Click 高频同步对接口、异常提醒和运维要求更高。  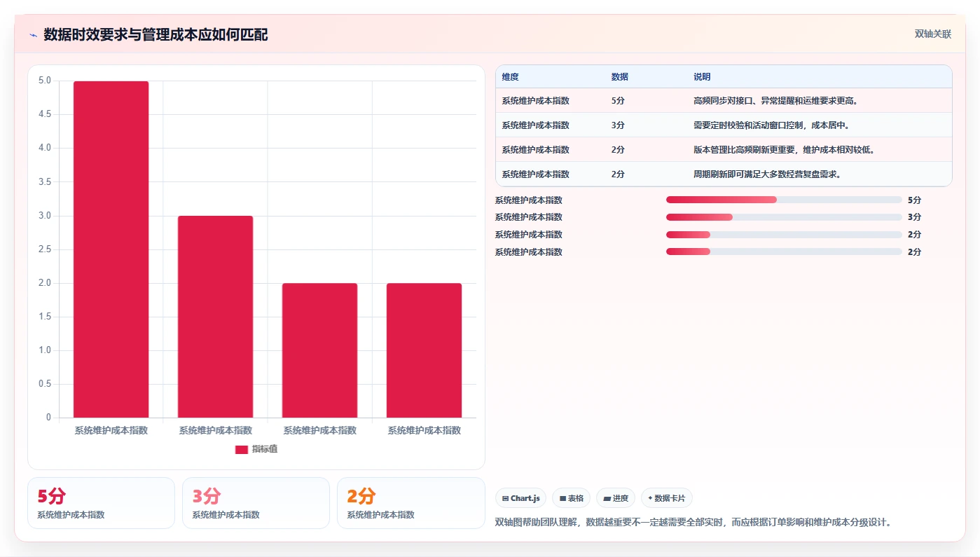(776, 101)
